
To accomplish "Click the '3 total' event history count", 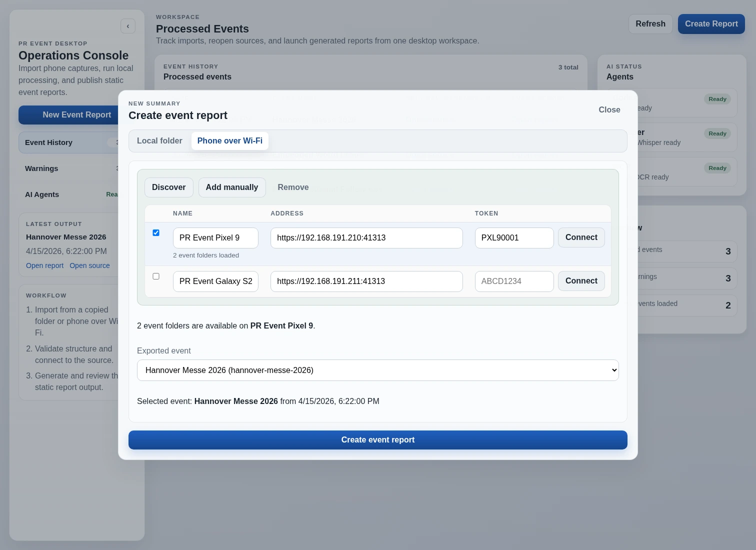I will point(568,67).
